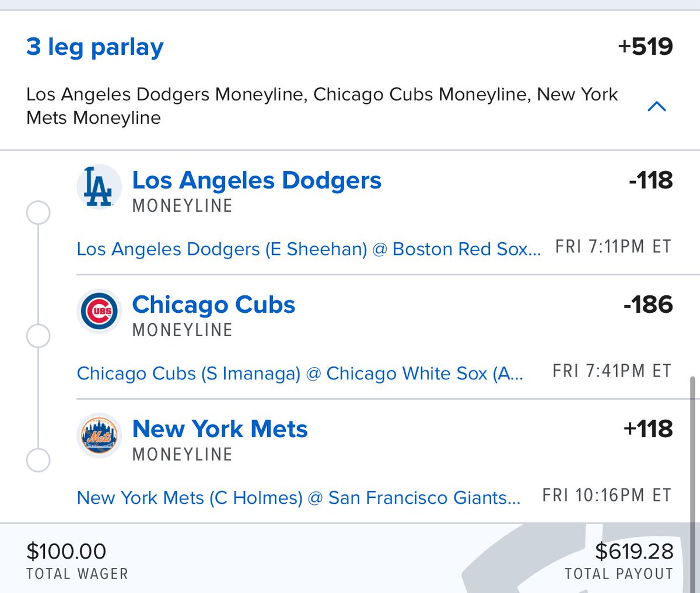Click the New York Mets team name
Screen dimensions: 700x593
click(x=220, y=429)
